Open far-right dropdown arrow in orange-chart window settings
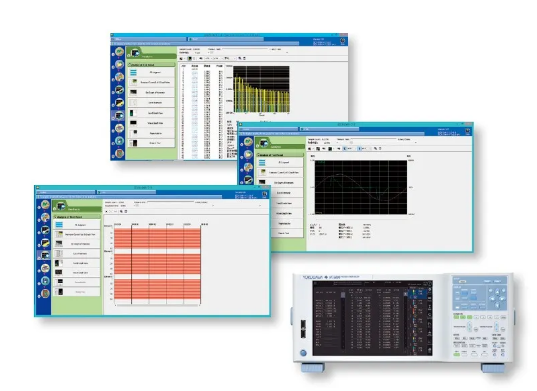 click(x=260, y=205)
